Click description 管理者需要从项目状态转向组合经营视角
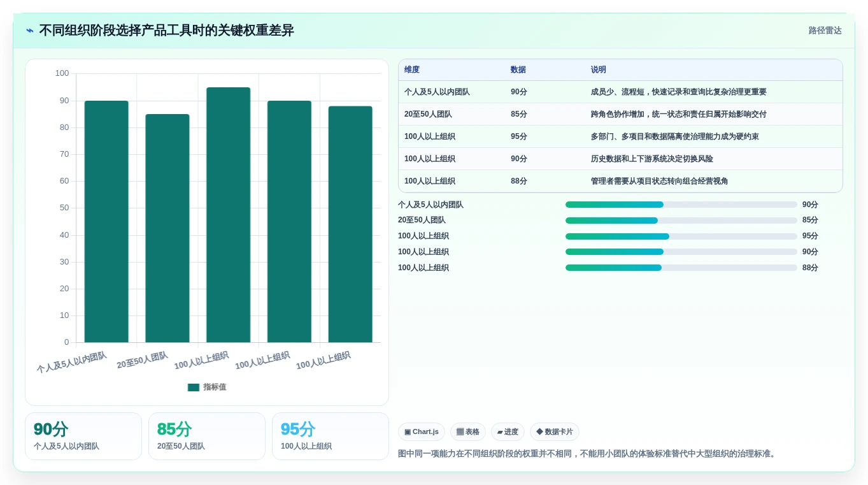 (660, 182)
